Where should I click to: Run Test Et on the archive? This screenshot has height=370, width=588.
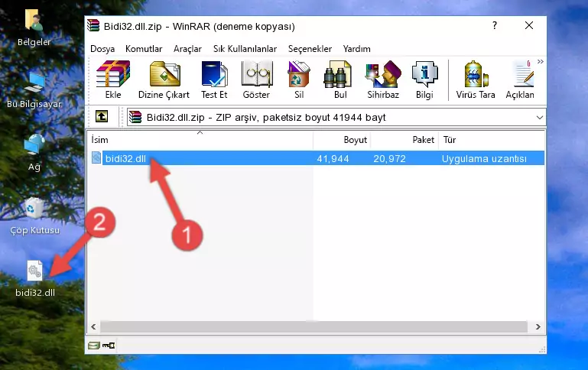click(x=214, y=80)
